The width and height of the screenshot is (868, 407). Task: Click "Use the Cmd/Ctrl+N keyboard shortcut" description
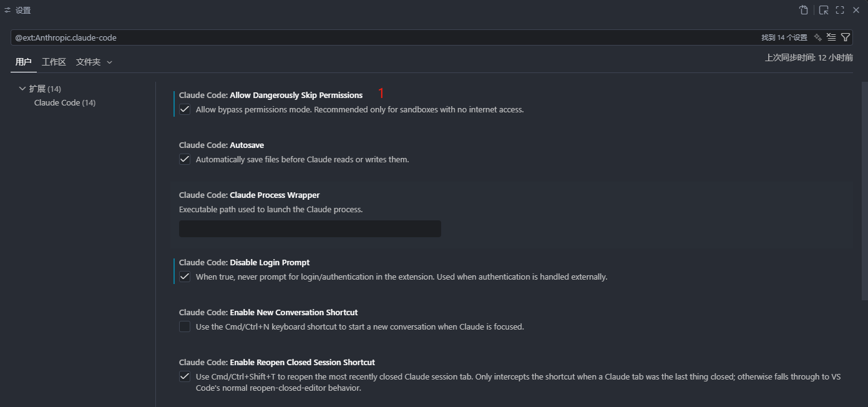(x=360, y=326)
